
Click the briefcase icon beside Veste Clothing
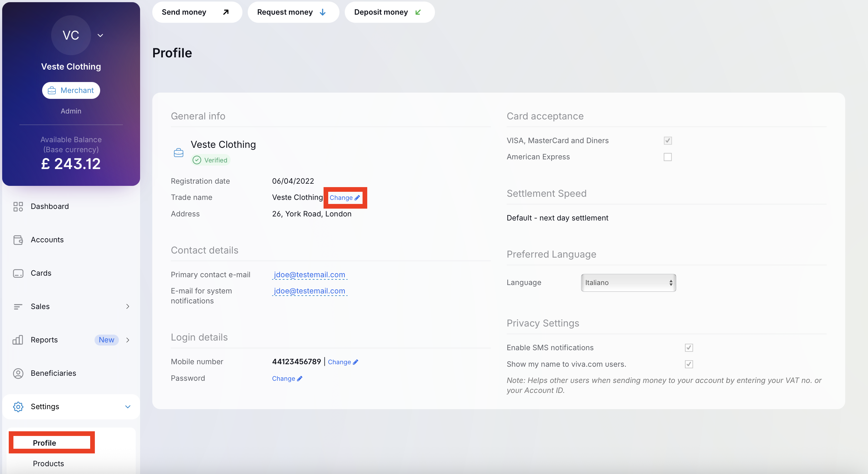tap(178, 152)
